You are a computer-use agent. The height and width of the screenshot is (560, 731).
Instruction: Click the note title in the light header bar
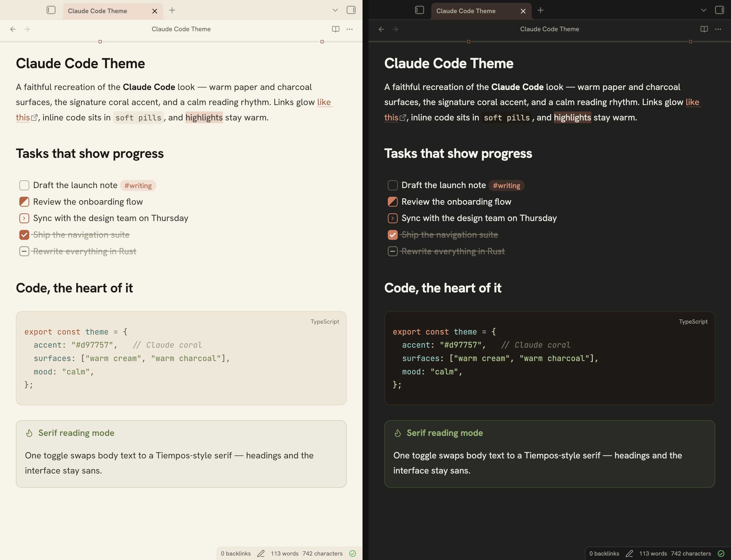click(x=181, y=29)
